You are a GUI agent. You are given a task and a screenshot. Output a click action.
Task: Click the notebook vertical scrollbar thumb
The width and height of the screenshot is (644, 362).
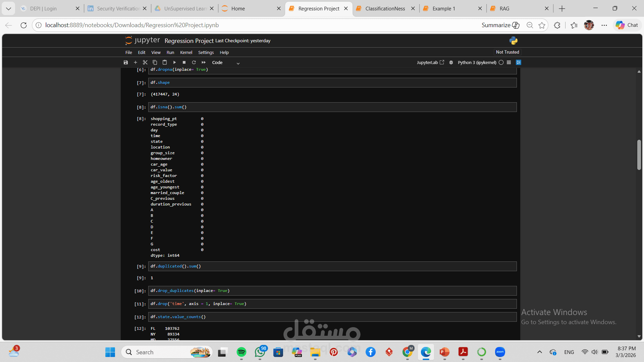click(639, 155)
